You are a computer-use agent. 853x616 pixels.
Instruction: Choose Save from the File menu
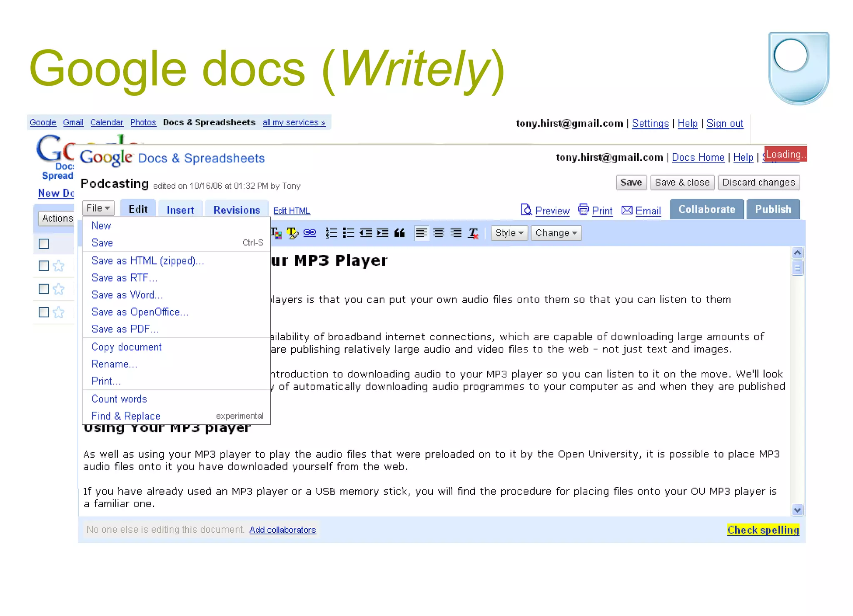click(x=177, y=243)
